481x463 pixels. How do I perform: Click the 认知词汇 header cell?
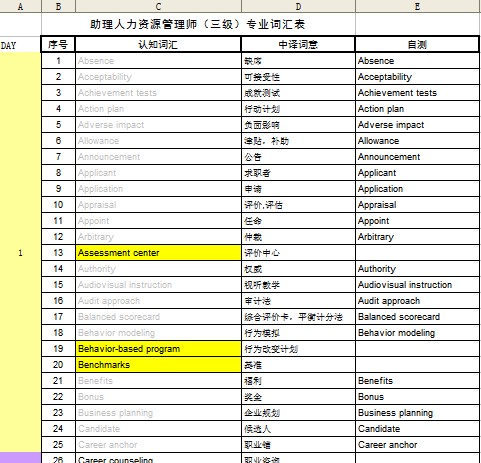click(158, 44)
